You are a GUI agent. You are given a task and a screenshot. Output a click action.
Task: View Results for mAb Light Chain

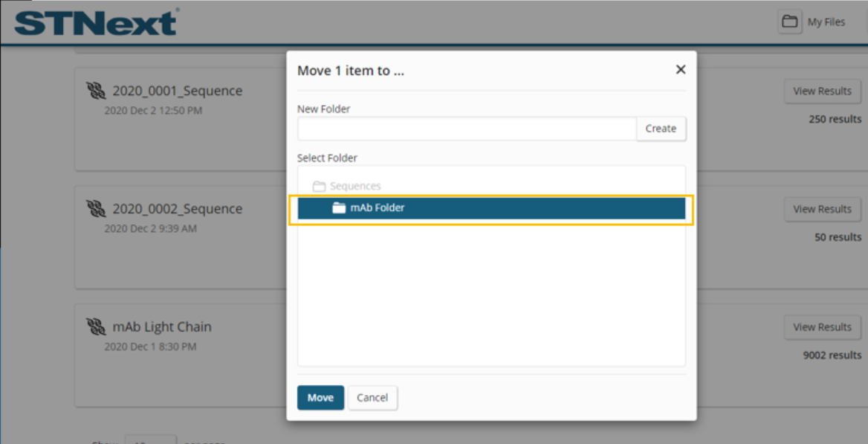click(x=822, y=327)
